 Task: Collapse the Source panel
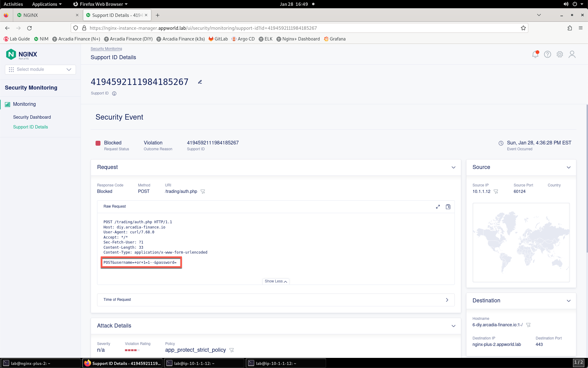point(568,167)
